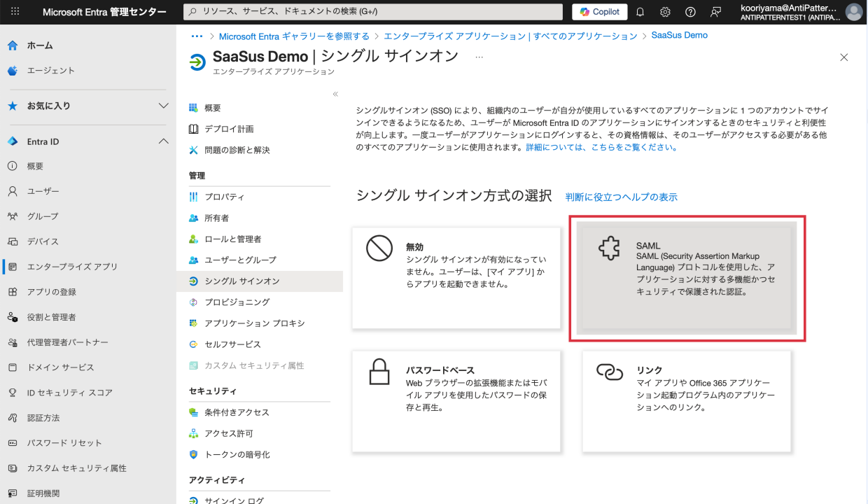Image resolution: width=868 pixels, height=504 pixels.
Task: Choose the リンク sign-on card
Action: (687, 401)
